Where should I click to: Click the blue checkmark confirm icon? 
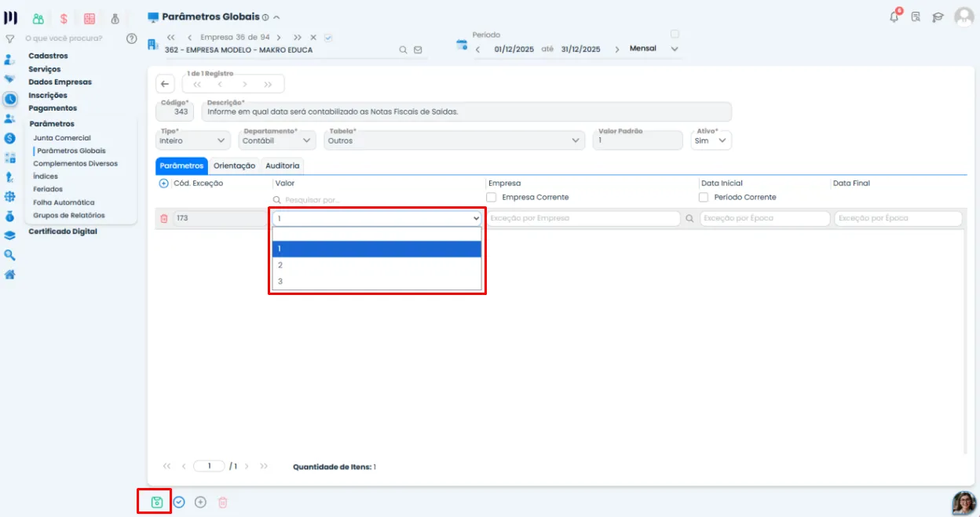click(179, 502)
